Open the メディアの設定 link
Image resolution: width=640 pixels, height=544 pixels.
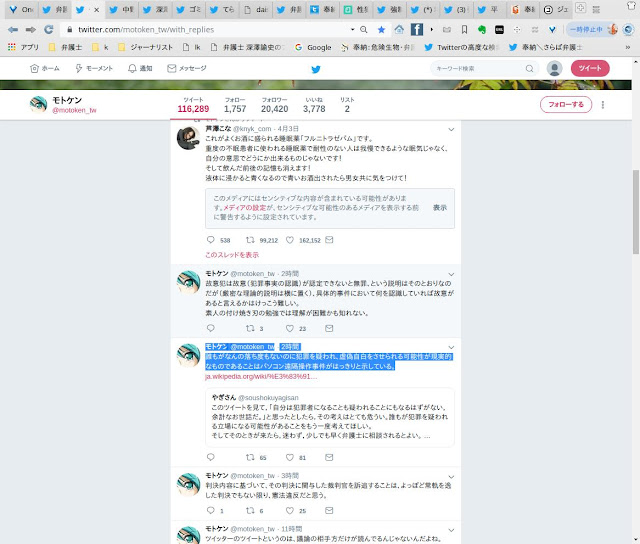pos(244,208)
